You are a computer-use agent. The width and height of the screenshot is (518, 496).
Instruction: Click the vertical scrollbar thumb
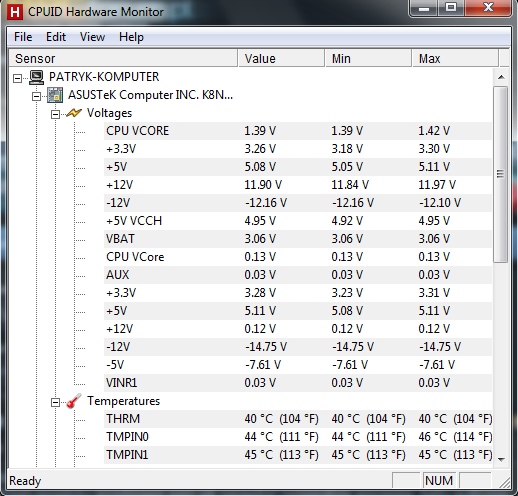tap(501, 174)
